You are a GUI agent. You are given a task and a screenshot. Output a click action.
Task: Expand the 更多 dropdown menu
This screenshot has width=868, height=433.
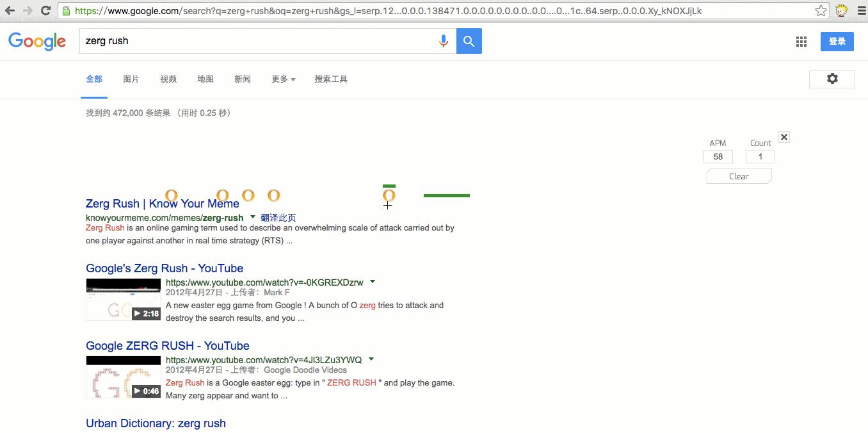click(284, 79)
